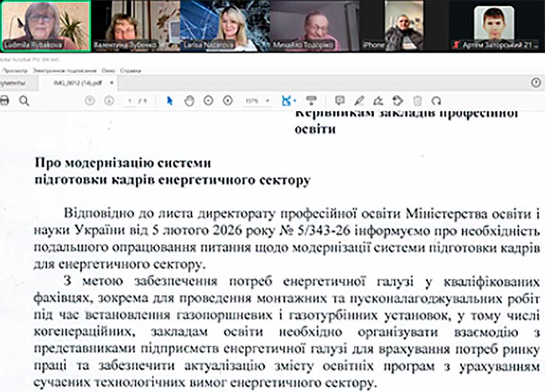The image size is (545, 392).
Task: Click the trash delete icon
Action: pos(417,101)
